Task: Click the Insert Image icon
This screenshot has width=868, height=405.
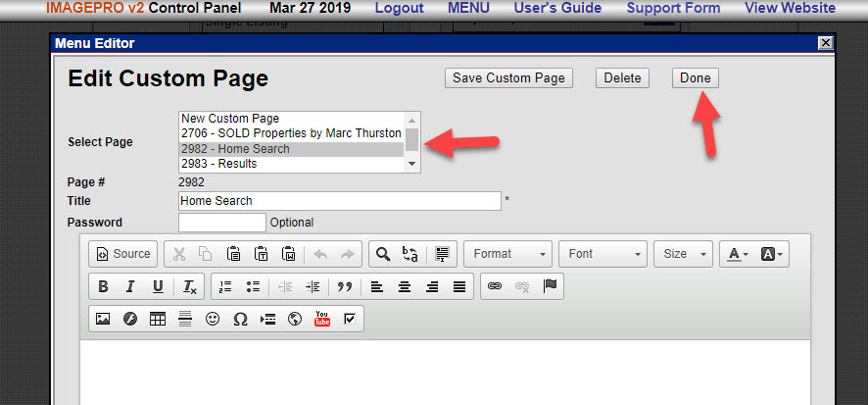Action: tap(103, 319)
